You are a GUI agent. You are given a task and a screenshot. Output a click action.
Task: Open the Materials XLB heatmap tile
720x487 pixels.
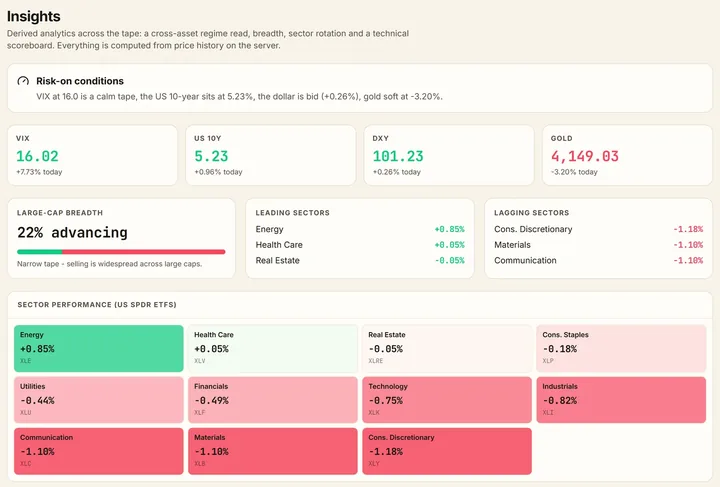coord(273,451)
